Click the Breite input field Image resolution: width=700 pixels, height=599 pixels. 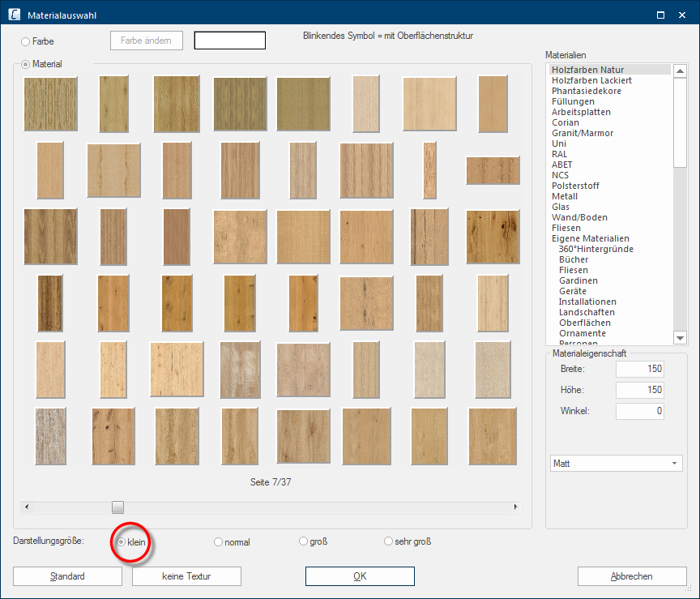[640, 369]
